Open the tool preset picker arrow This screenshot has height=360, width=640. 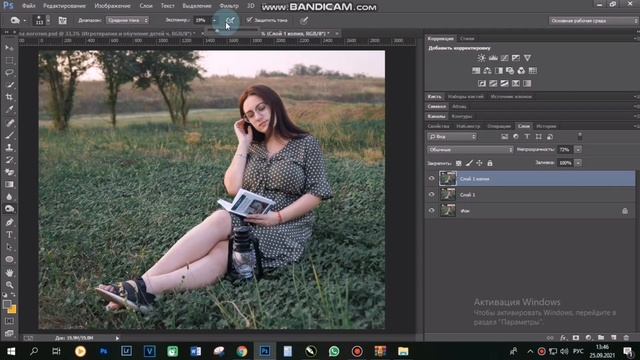click(25, 20)
